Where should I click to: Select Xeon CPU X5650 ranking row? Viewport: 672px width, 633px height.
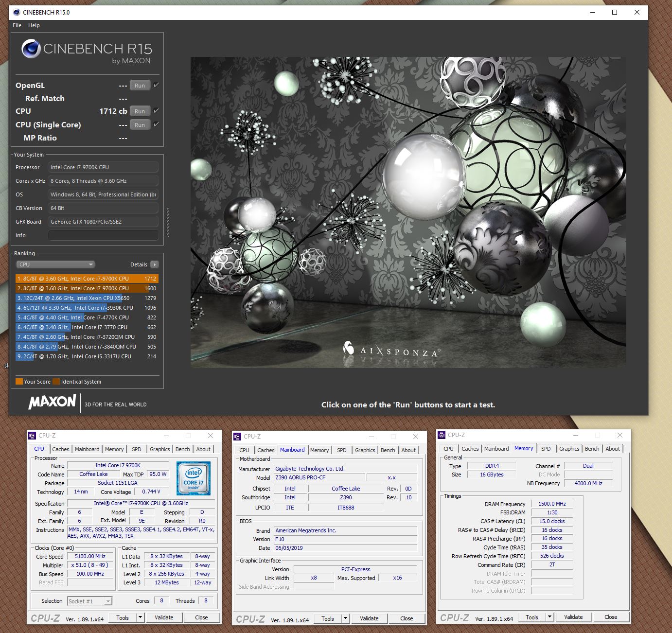[x=87, y=298]
